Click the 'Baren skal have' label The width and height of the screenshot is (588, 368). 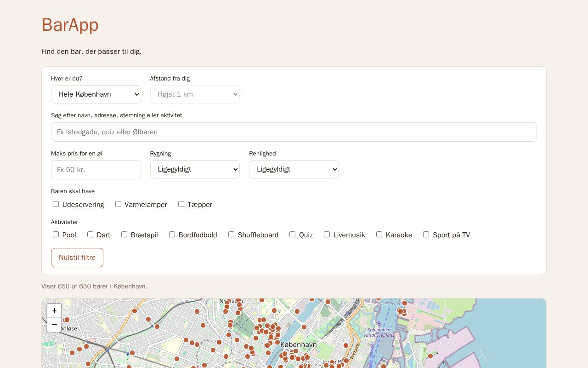coord(73,191)
